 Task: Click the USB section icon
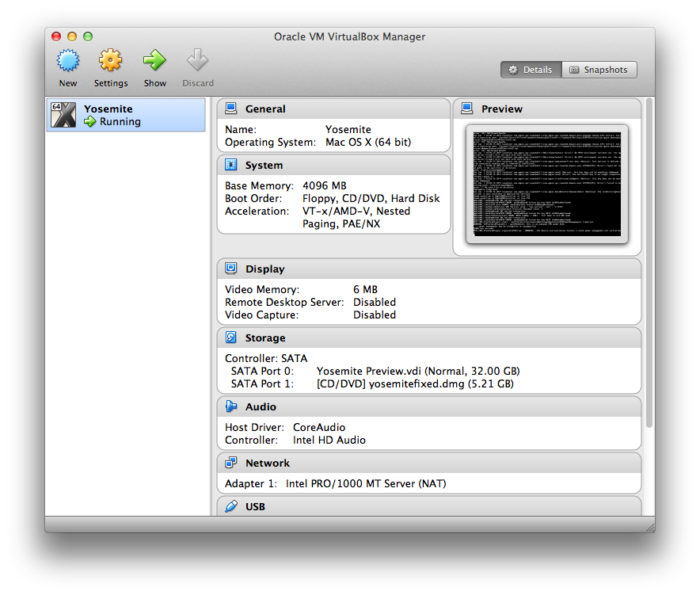coord(231,506)
